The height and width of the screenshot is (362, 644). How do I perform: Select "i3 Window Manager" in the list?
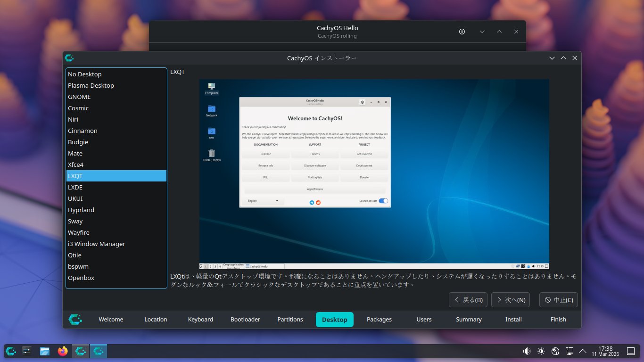pyautogui.click(x=116, y=244)
